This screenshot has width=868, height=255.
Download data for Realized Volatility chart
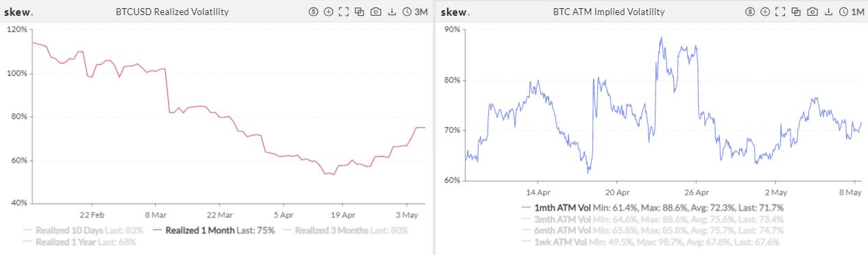[x=392, y=12]
